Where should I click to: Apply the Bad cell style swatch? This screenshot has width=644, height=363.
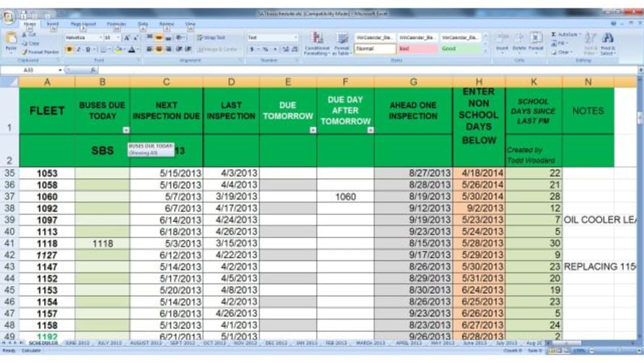coord(418,49)
